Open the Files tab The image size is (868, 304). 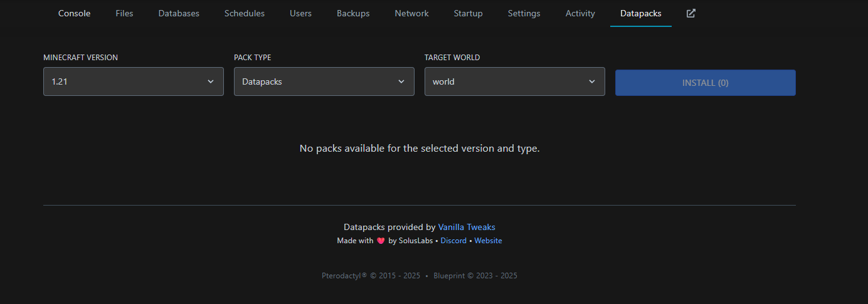coord(124,13)
